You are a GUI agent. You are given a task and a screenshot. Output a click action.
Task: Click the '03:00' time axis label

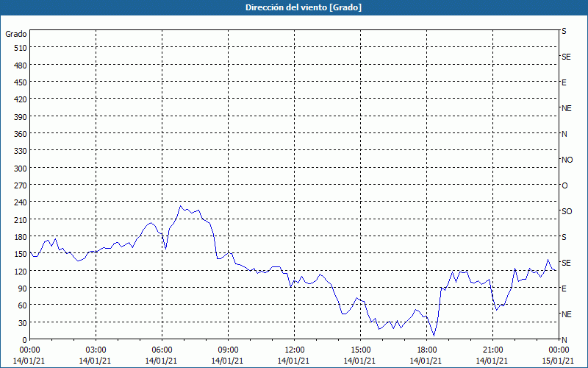pyautogui.click(x=96, y=350)
